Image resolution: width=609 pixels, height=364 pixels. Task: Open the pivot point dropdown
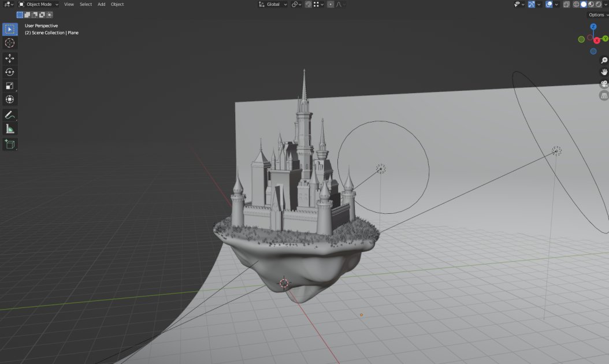pos(296,4)
